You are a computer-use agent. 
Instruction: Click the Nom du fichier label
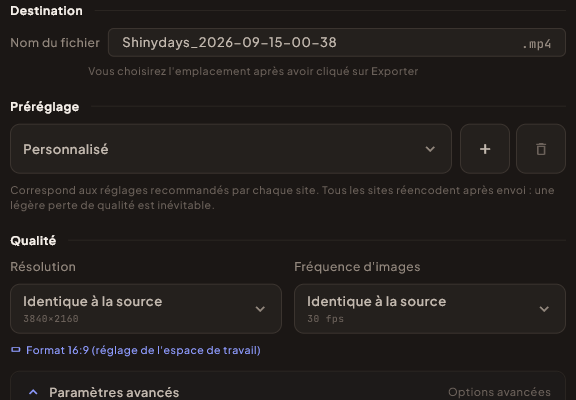pos(55,43)
